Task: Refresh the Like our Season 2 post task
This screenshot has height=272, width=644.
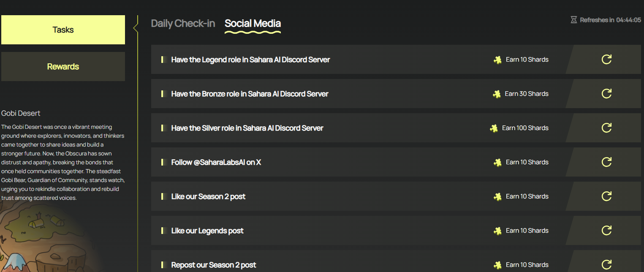Action: [x=606, y=196]
